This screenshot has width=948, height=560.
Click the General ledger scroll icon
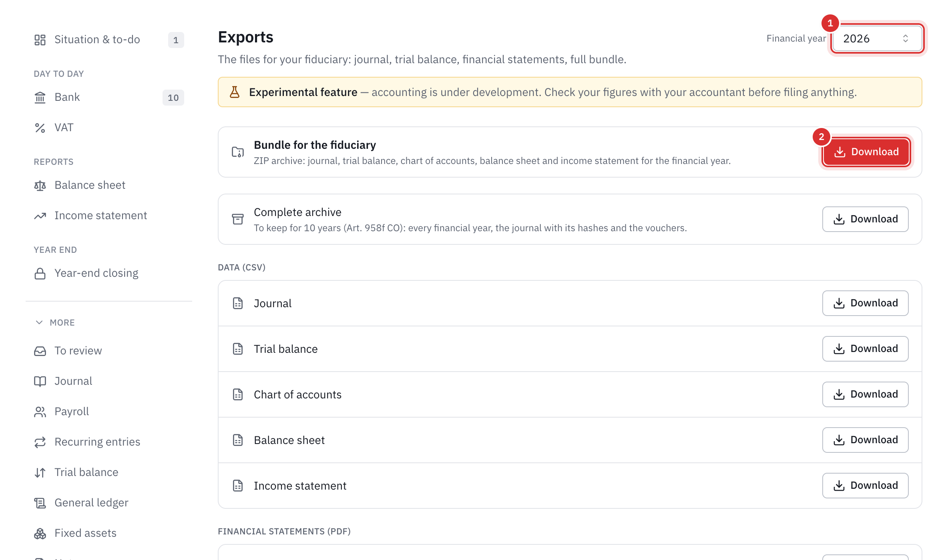(40, 503)
